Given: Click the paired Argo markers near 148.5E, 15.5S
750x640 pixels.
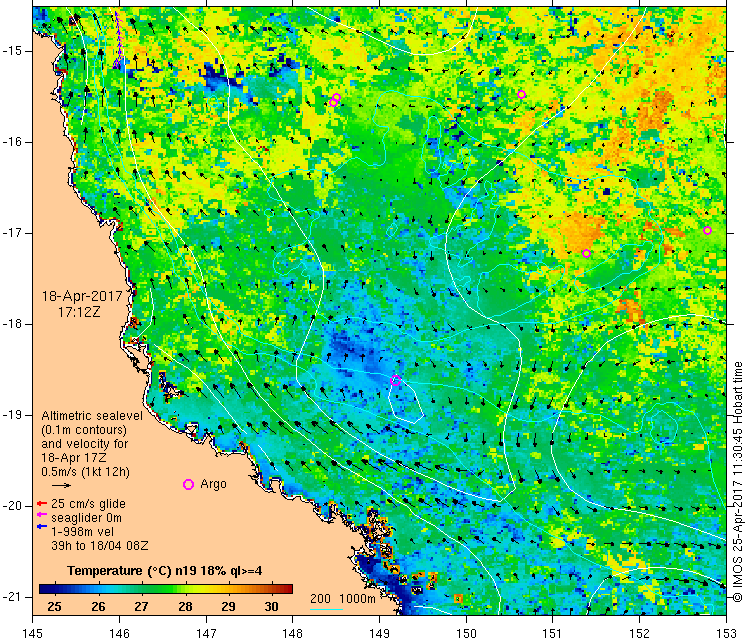Looking at the screenshot, I should point(335,100).
